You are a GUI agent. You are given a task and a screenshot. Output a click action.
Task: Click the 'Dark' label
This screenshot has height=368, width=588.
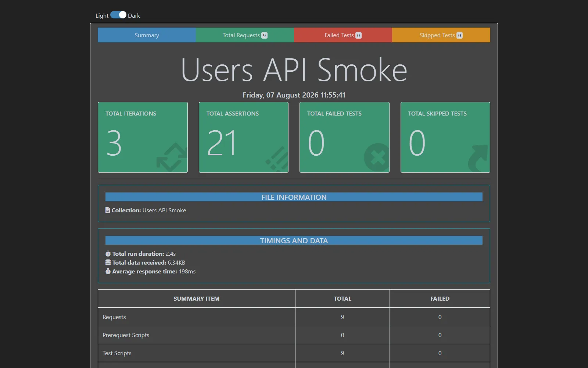tap(134, 15)
